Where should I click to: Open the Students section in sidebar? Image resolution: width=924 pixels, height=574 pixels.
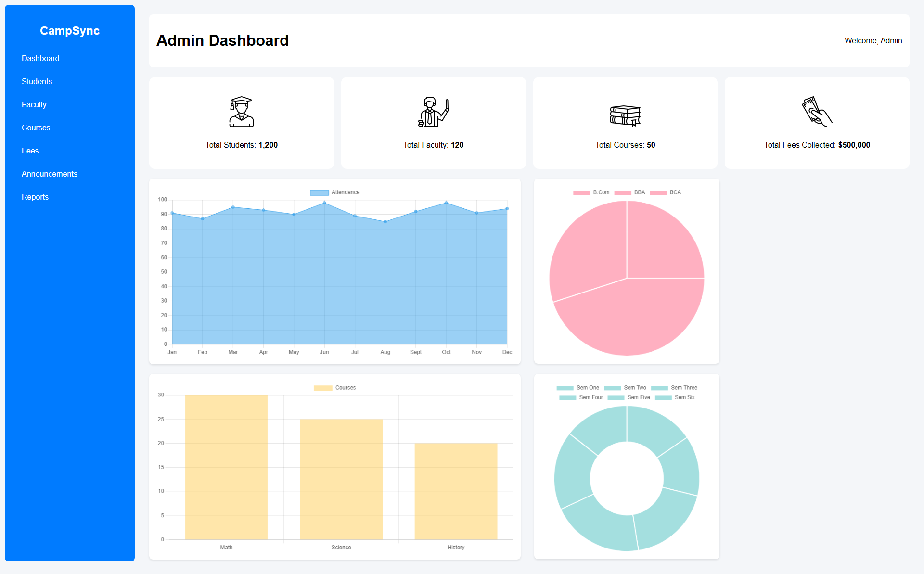37,81
